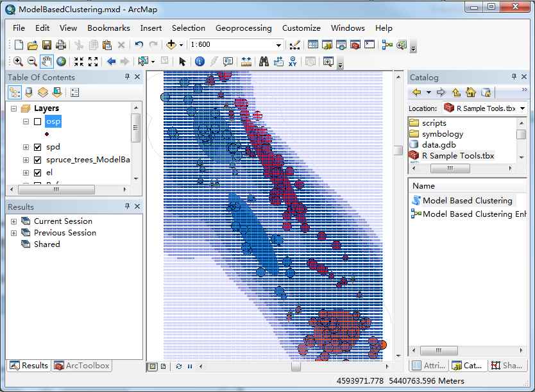
Task: Expand Current Session results
Action: 13,221
